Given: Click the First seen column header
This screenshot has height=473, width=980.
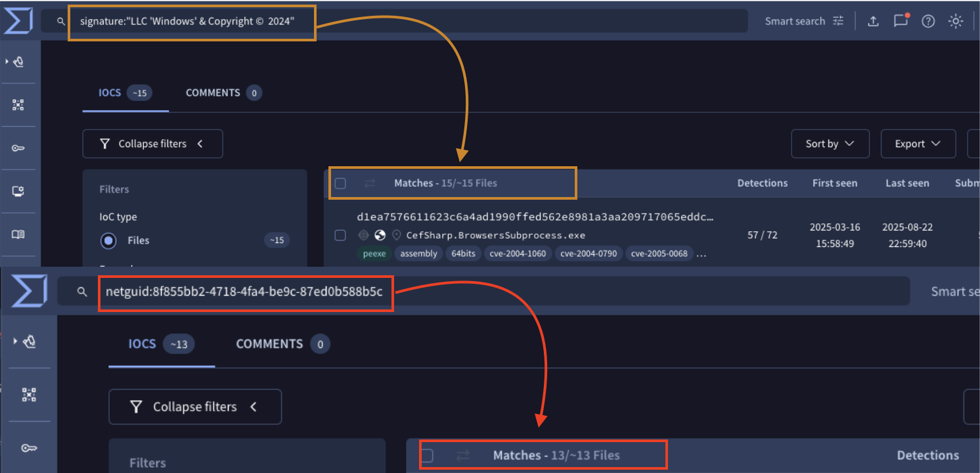Looking at the screenshot, I should [x=835, y=183].
